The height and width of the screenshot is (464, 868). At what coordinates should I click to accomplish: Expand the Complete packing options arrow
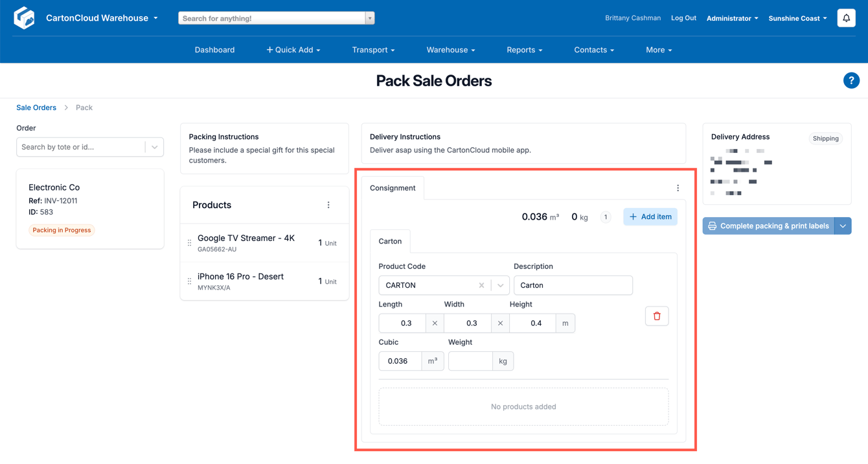[843, 226]
